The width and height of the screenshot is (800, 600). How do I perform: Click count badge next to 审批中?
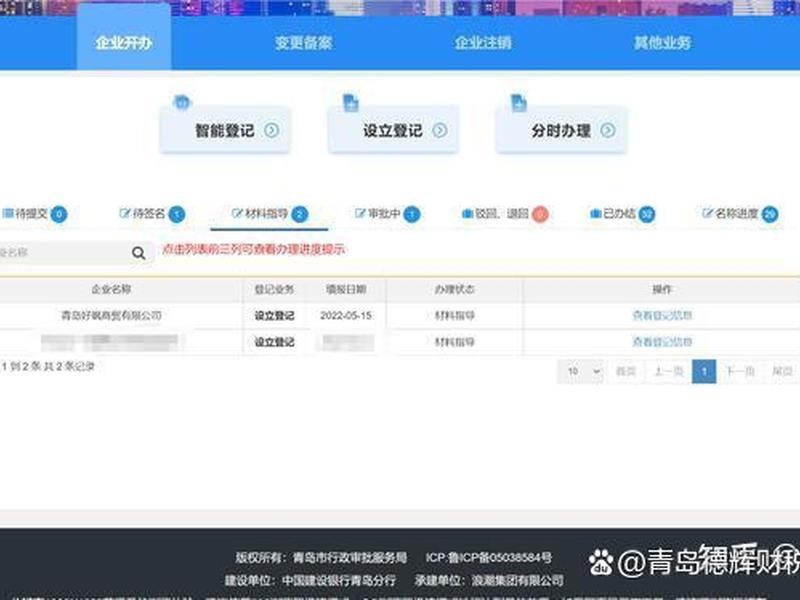(412, 214)
